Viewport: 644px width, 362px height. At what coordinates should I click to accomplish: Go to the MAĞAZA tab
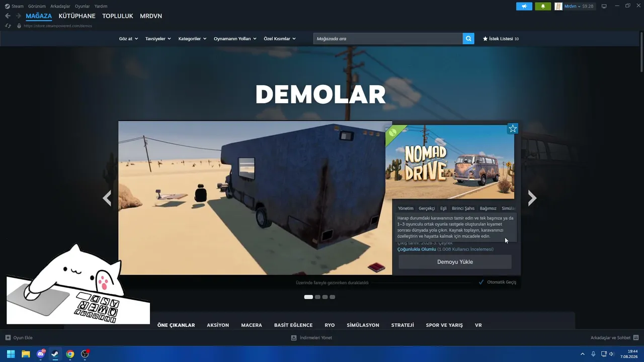click(x=39, y=16)
